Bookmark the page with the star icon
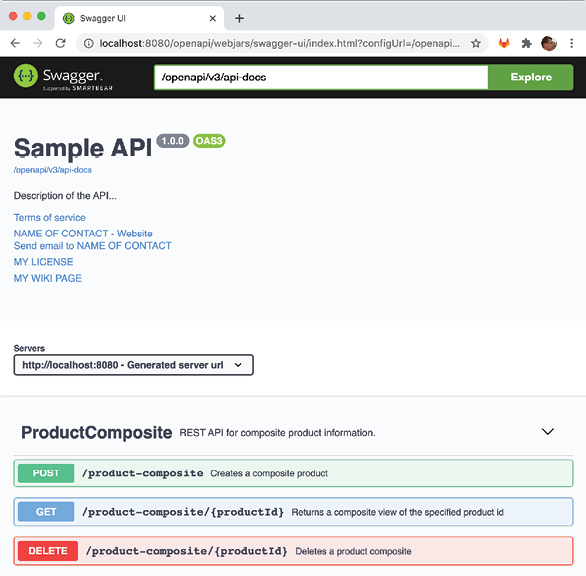Viewport: 586px width, 576px height. pos(475,43)
